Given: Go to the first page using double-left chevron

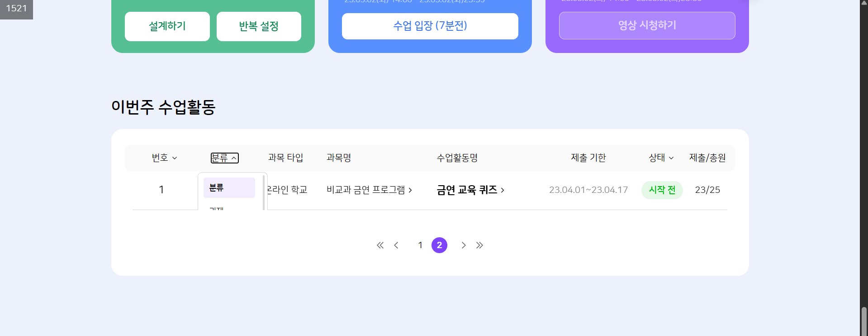Looking at the screenshot, I should 380,245.
